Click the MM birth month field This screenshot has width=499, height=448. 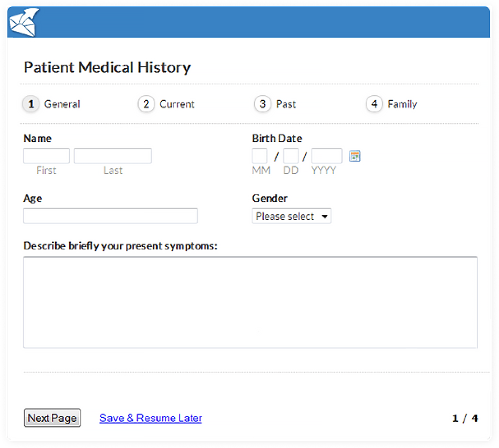[259, 156]
